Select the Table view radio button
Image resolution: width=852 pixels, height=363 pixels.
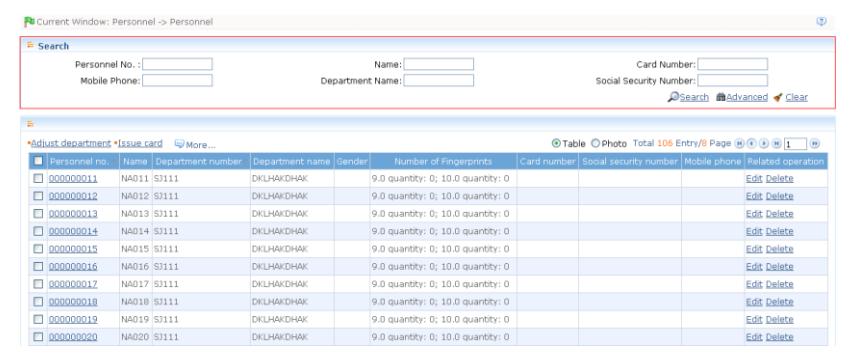556,143
